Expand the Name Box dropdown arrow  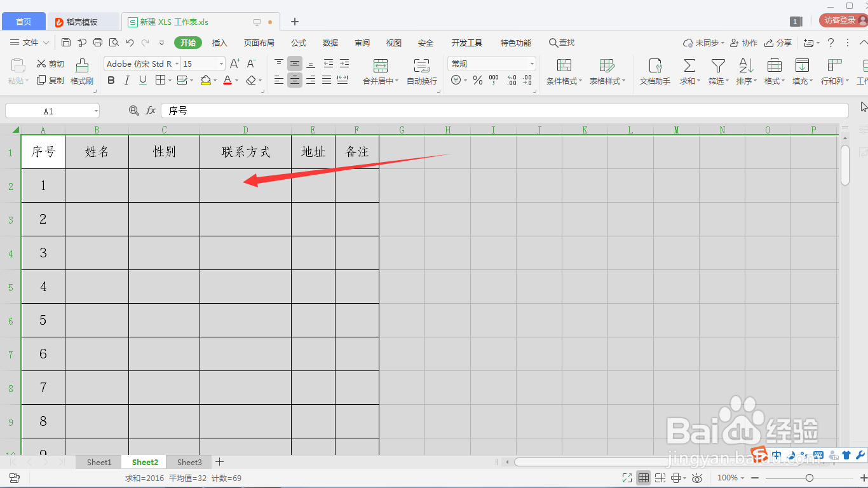coord(96,111)
